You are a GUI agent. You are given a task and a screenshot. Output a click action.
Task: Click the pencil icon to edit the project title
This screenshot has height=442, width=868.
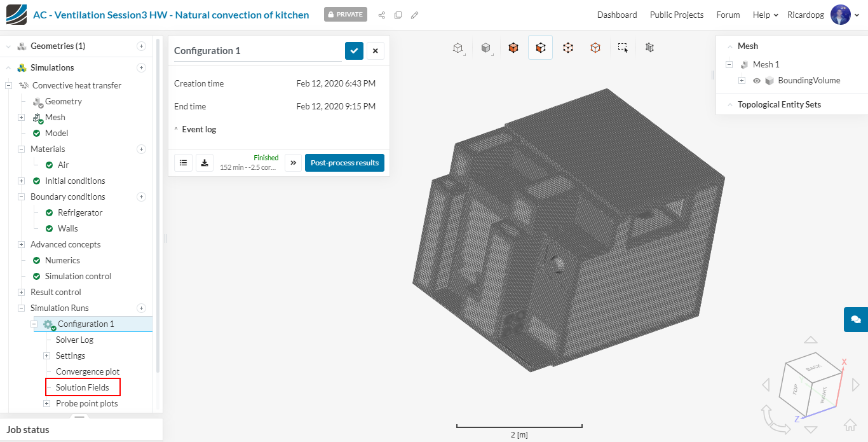(414, 15)
